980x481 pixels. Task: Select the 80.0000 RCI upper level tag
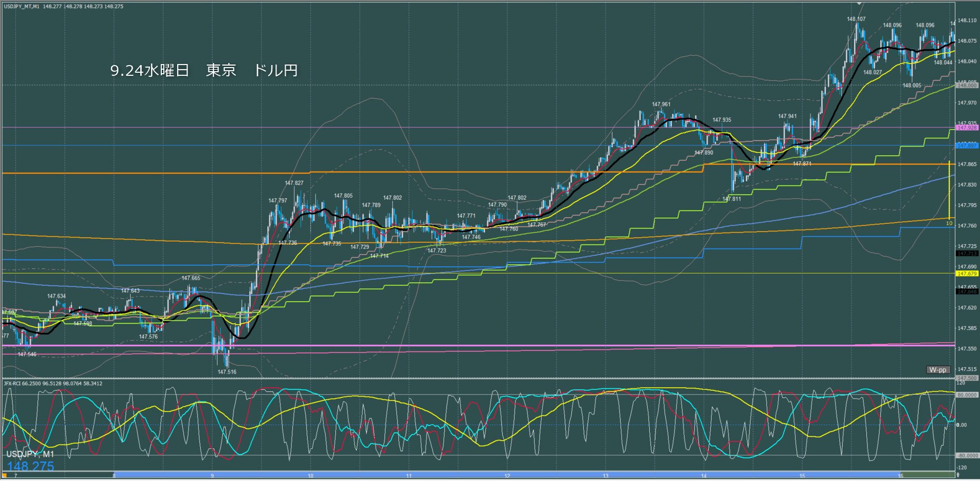tap(967, 395)
